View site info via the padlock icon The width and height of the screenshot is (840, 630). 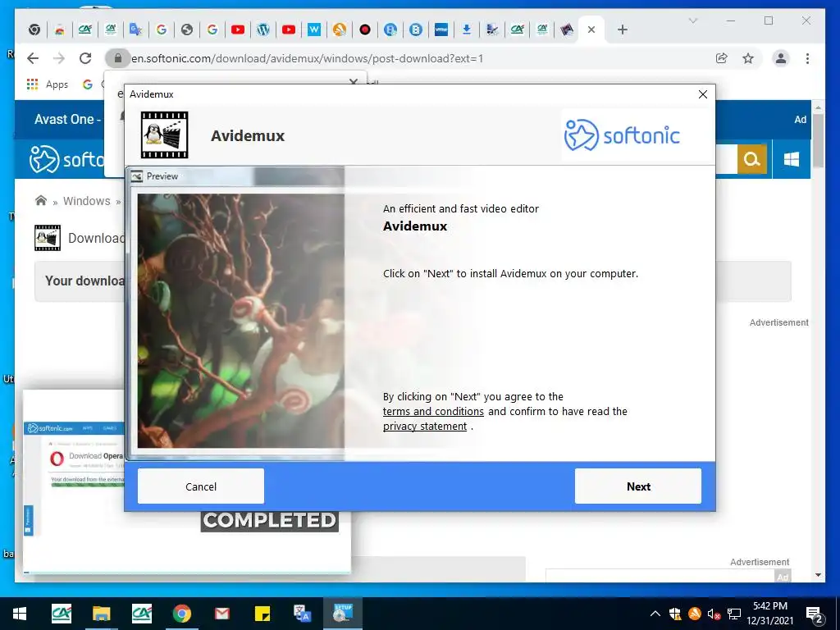(x=118, y=58)
